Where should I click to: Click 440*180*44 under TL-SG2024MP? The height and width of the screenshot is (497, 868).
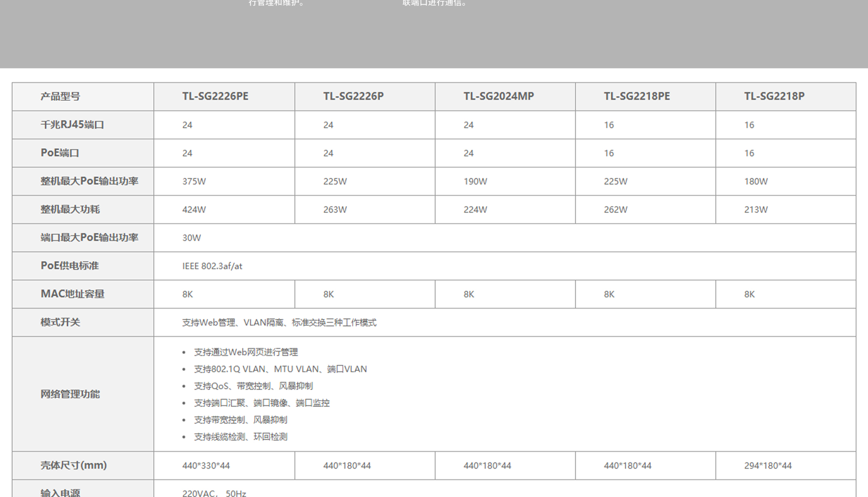[487, 466]
